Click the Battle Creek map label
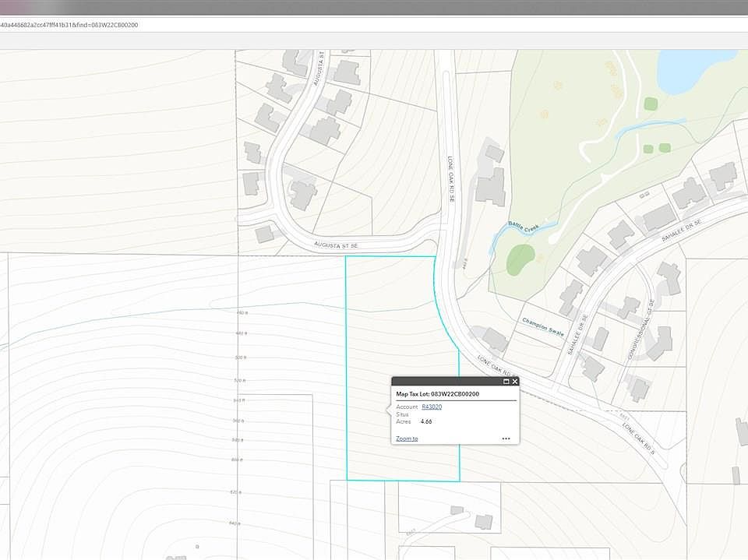 coord(524,227)
